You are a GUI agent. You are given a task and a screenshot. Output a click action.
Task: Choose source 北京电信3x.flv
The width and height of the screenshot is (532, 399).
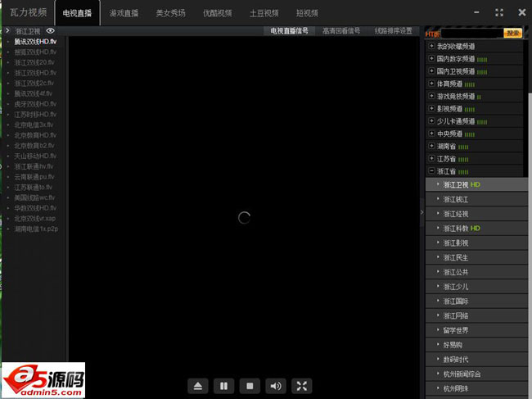click(34, 125)
